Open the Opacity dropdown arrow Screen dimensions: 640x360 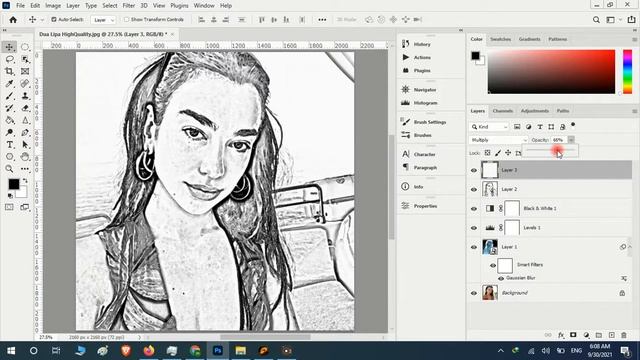[571, 140]
